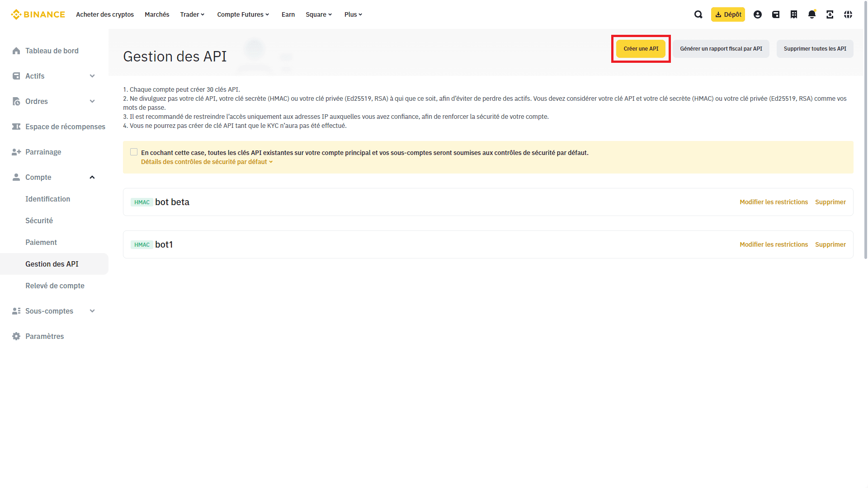This screenshot has width=868, height=488.
Task: Click Générer un rapport fiscal par API
Action: pyautogui.click(x=721, y=49)
